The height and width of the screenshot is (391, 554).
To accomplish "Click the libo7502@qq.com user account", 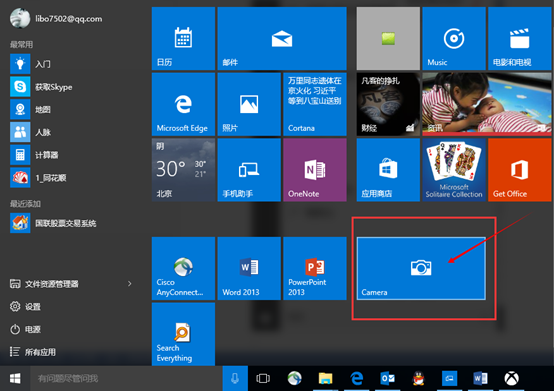I will 56,18.
